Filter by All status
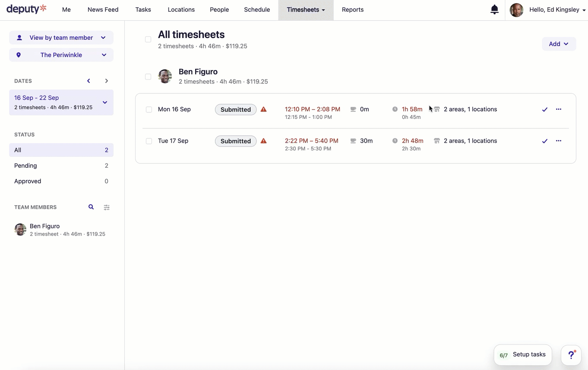The image size is (588, 370). [61, 150]
